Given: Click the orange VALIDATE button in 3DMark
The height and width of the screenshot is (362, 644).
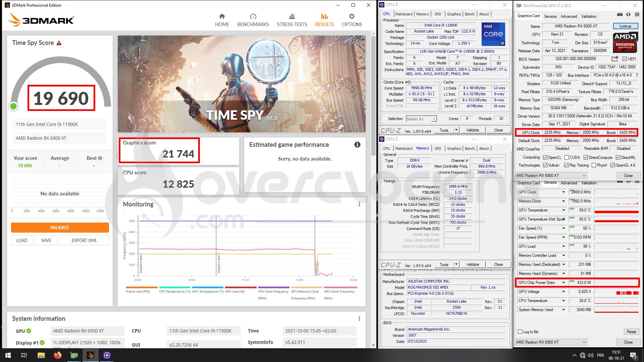Looking at the screenshot, I should point(60,228).
